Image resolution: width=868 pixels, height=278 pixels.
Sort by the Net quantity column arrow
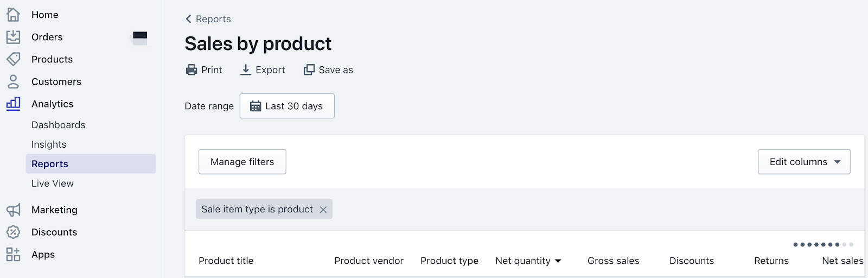(x=558, y=261)
